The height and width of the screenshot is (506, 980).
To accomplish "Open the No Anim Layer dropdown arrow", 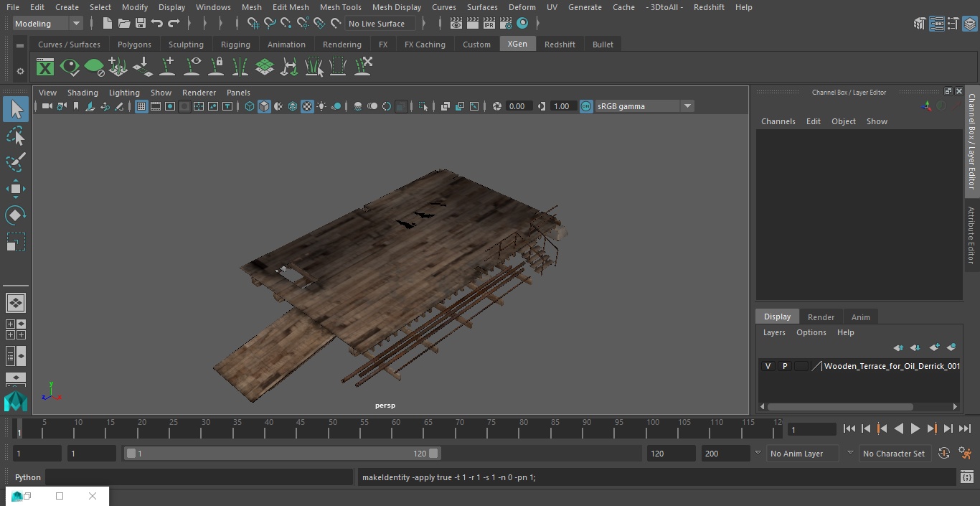I will point(758,453).
